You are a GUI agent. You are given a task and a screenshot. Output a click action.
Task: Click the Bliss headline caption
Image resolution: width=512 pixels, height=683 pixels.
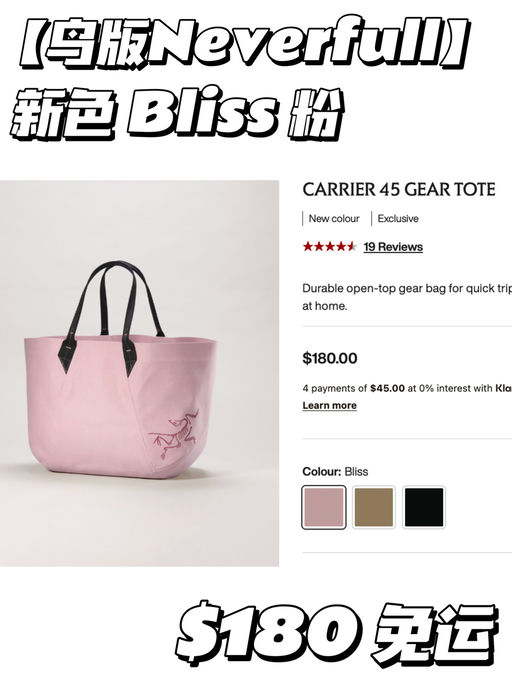point(175,113)
